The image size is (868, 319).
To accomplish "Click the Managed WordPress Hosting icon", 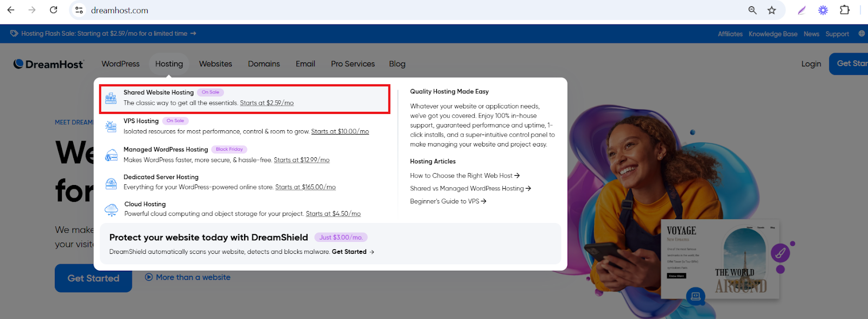I will 111,155.
